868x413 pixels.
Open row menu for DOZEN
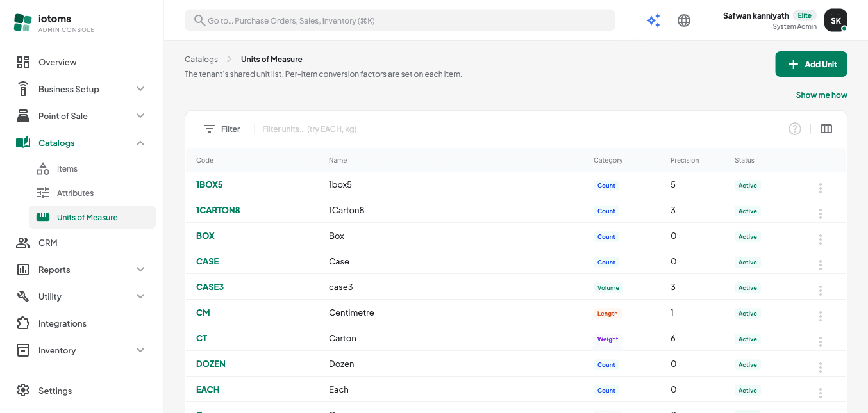(x=821, y=367)
